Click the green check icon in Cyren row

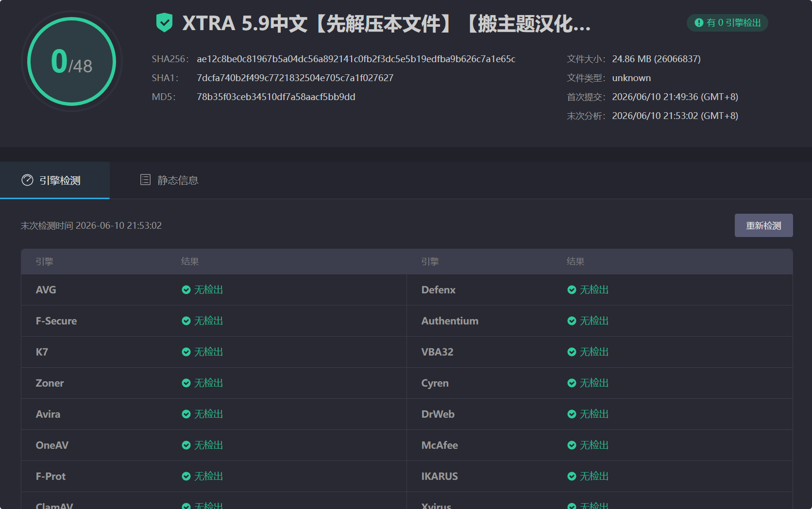pyautogui.click(x=572, y=383)
